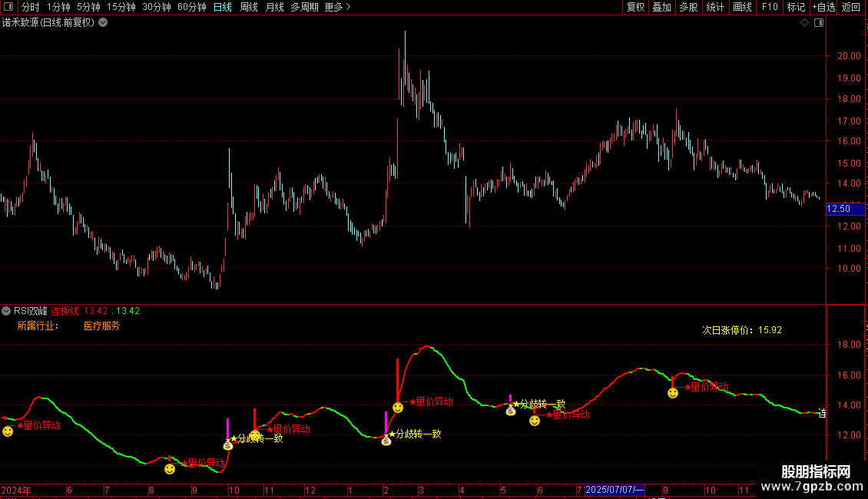Add stock with +自选 button
The image size is (868, 499).
(823, 7)
